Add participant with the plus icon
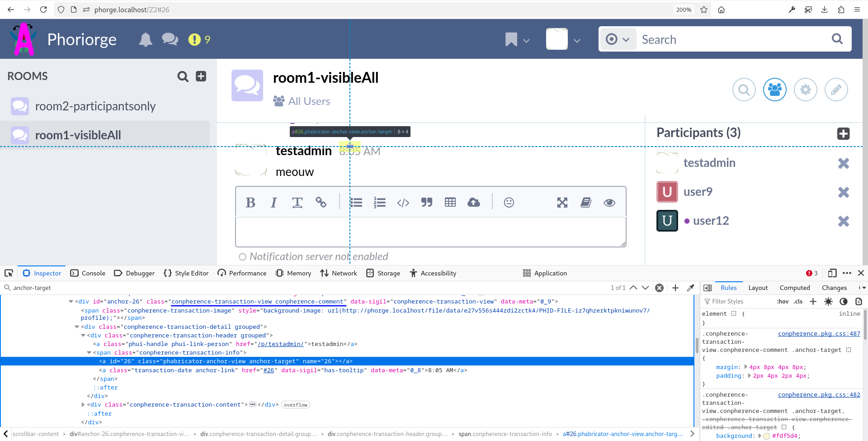 (843, 133)
